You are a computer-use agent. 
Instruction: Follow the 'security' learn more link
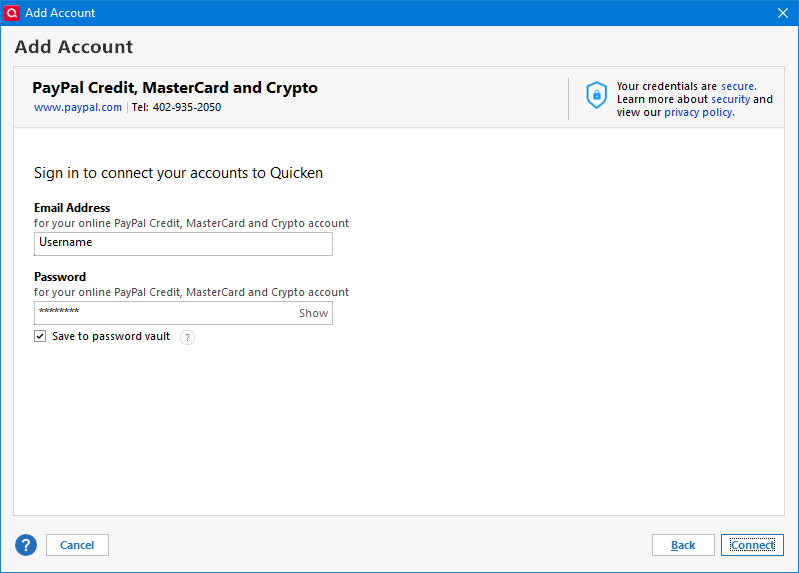pyautogui.click(x=731, y=99)
